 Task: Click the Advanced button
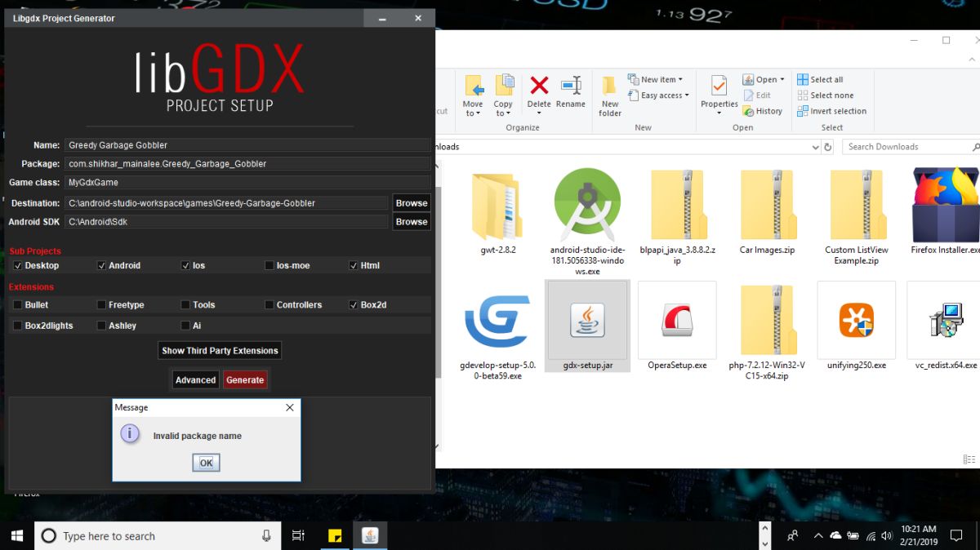195,379
